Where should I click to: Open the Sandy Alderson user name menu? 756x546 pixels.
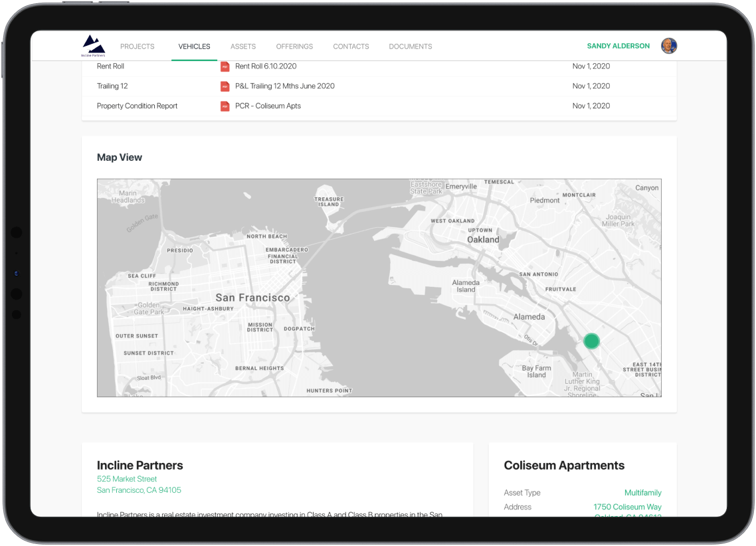pos(618,46)
